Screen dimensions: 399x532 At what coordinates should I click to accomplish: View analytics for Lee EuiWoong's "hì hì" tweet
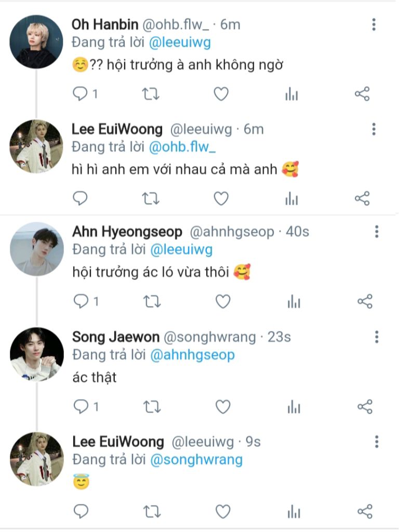pyautogui.click(x=292, y=198)
